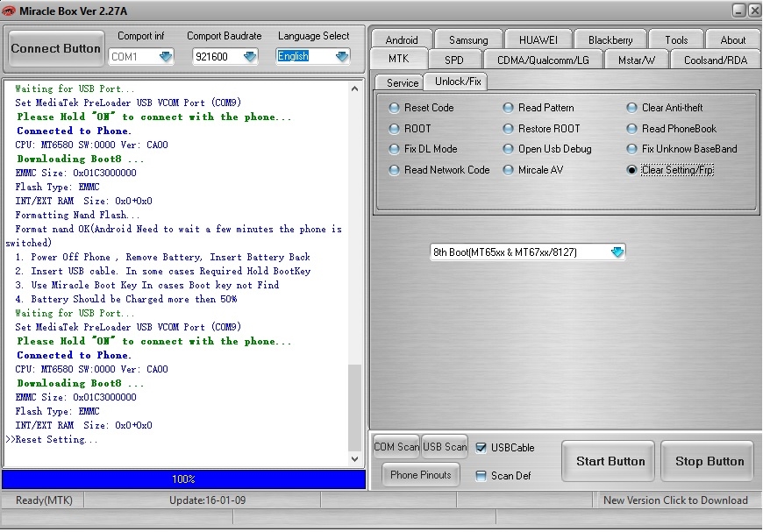Click the Connect Button
This screenshot has height=532, width=763.
click(55, 48)
